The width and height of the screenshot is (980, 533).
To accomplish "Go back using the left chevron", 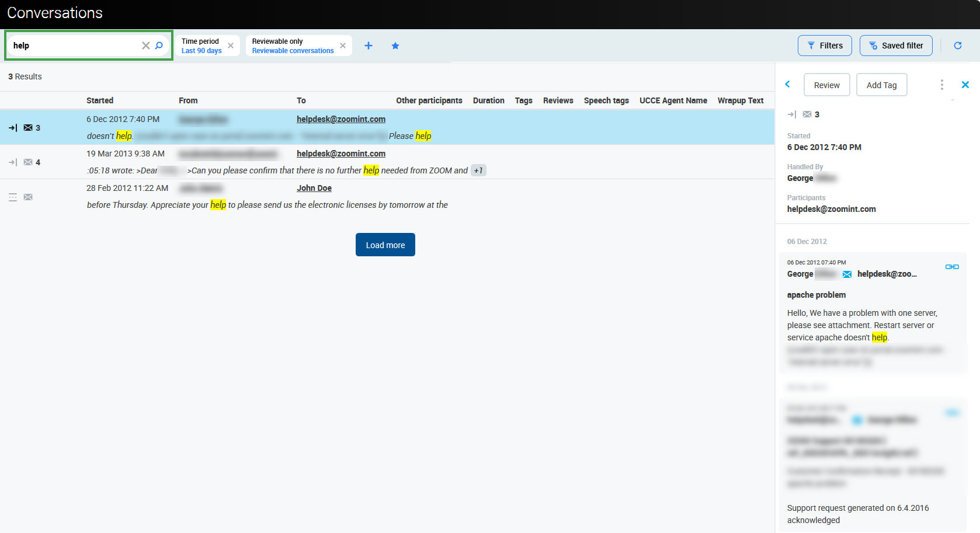I will pos(788,85).
